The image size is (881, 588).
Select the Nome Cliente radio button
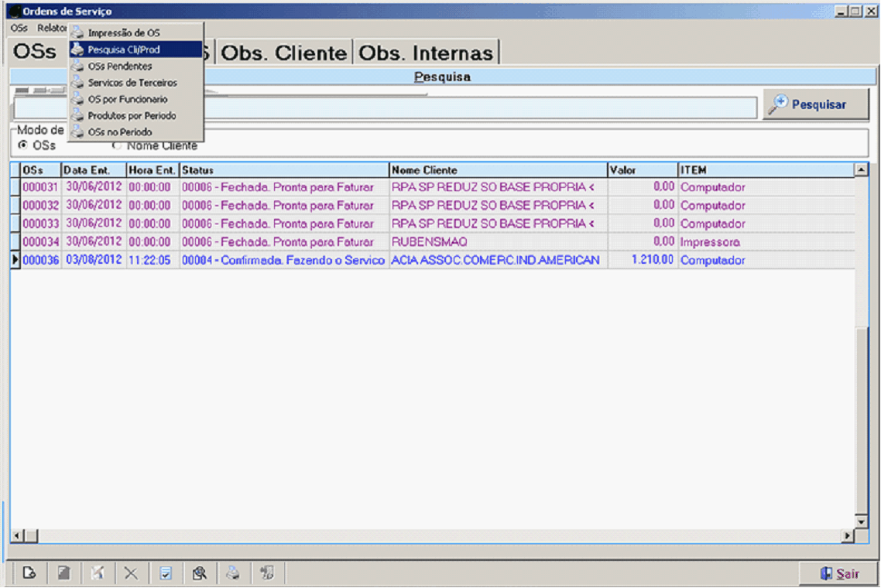pyautogui.click(x=117, y=145)
